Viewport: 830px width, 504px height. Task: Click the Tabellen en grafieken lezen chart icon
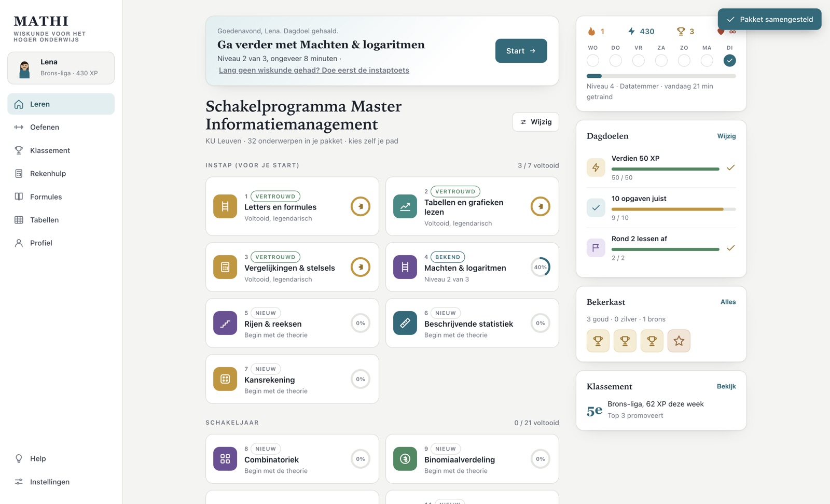point(405,206)
